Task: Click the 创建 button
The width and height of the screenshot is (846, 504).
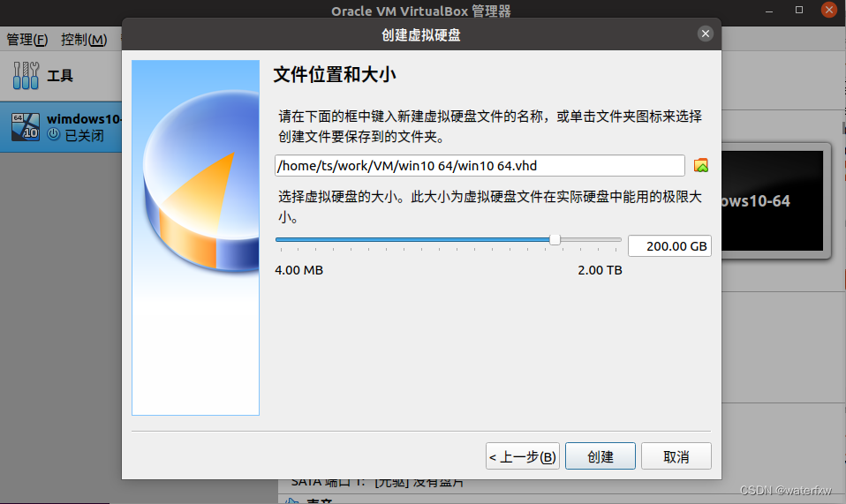Action: [x=600, y=456]
